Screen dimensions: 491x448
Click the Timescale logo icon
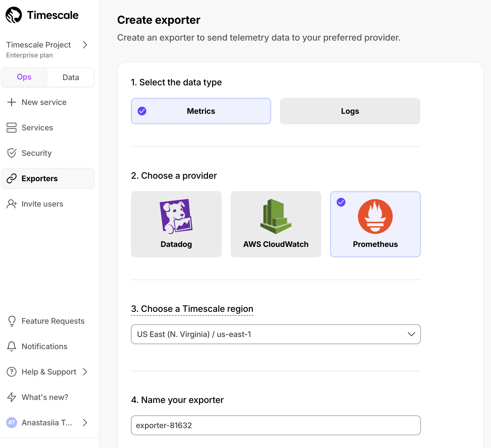tap(14, 15)
